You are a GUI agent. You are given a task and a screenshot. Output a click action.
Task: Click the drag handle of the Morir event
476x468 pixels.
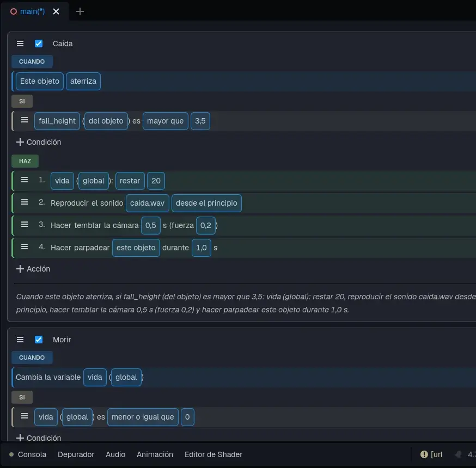(x=20, y=340)
